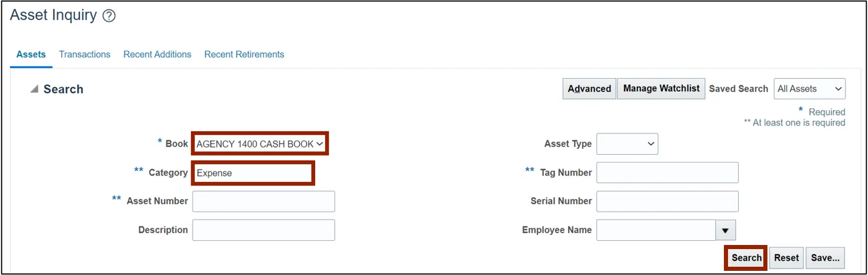The image size is (868, 275).
Task: Switch to the Transactions tab
Action: 85,54
